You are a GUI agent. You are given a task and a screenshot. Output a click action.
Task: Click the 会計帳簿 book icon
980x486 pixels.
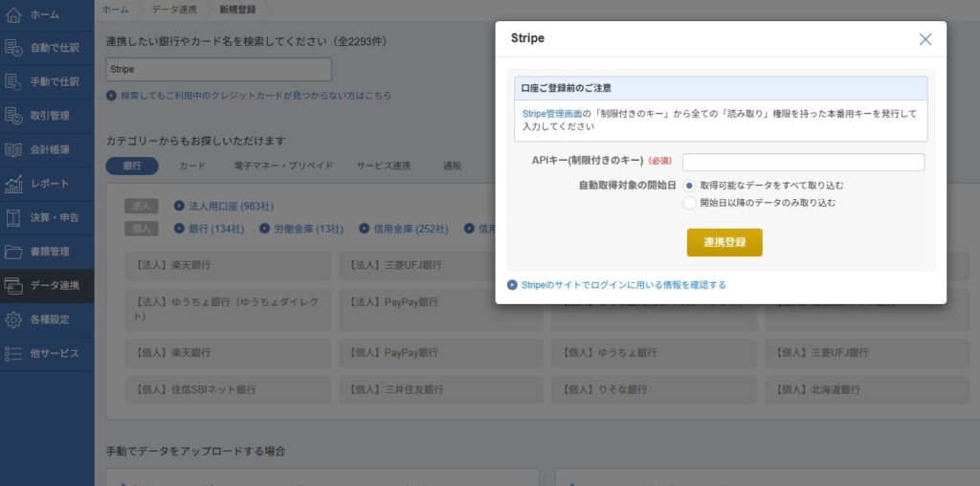13,150
